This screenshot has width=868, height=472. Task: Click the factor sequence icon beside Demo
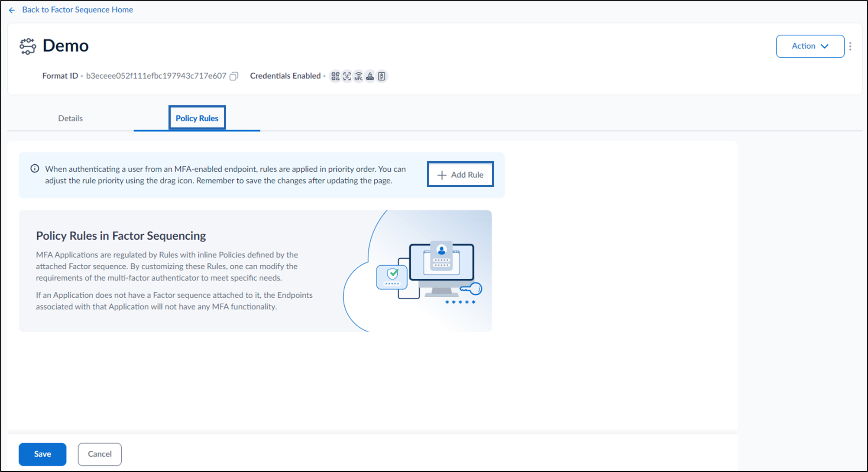(28, 46)
